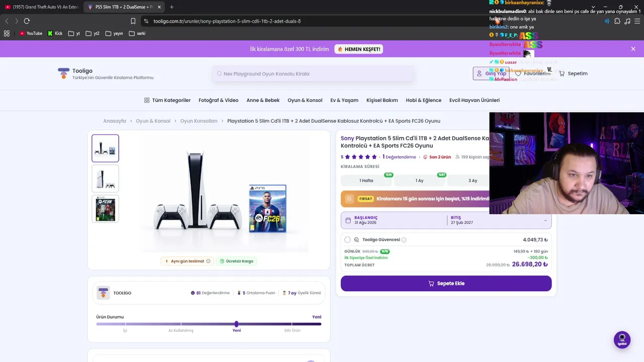Click the cart icon on Sepete Ekle

431,284
